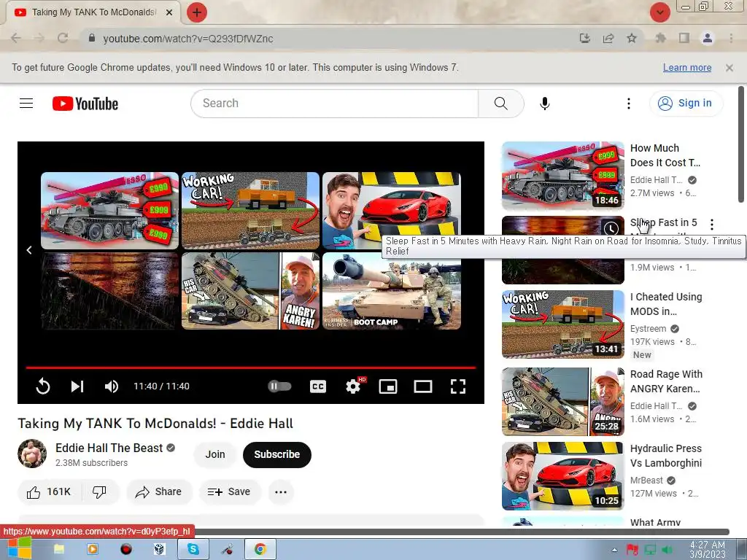The width and height of the screenshot is (747, 560).
Task: Open options menu for Sleep Fast video
Action: click(712, 225)
